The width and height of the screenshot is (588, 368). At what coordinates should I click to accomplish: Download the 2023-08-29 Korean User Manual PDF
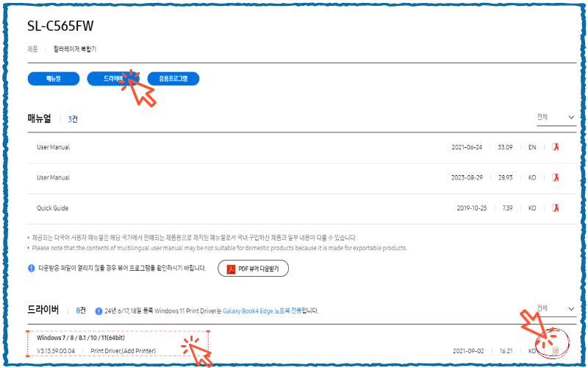point(556,177)
